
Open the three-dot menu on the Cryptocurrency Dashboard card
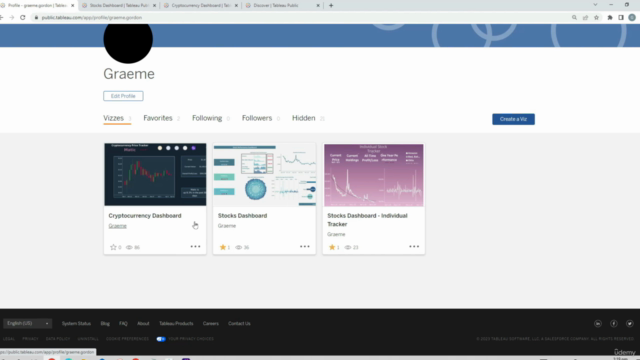point(196,247)
